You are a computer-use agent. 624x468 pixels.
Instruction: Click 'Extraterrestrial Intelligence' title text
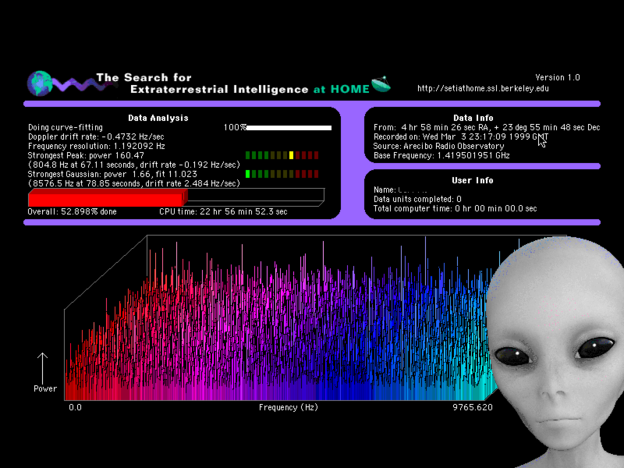pyautogui.click(x=219, y=89)
